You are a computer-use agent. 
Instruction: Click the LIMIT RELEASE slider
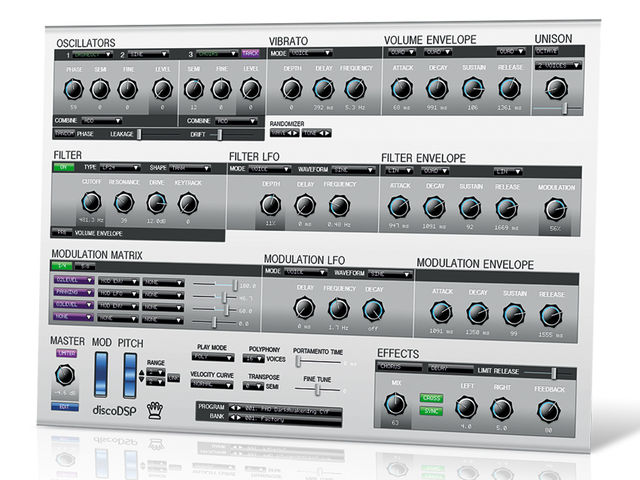click(x=547, y=373)
